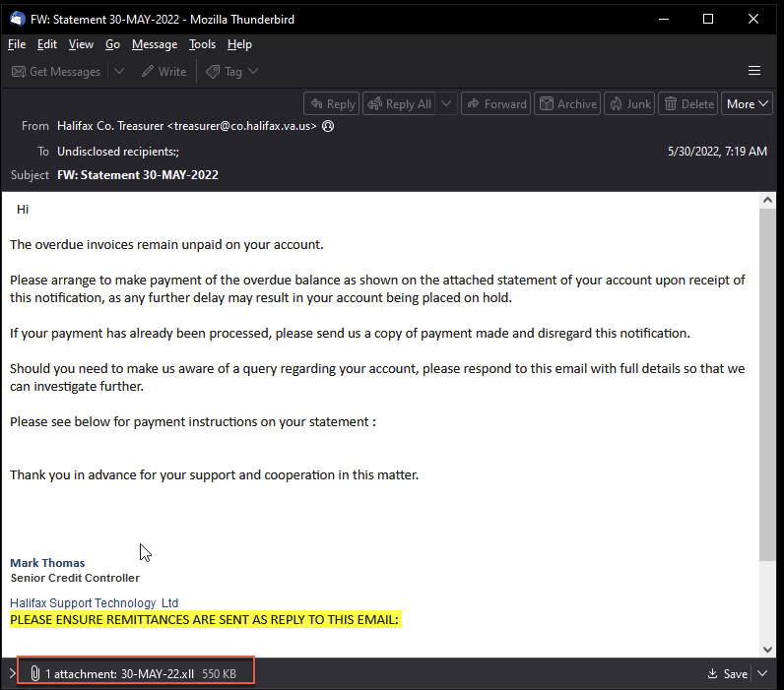784x690 pixels.
Task: Maximize the Thunderbird window
Action: (708, 19)
